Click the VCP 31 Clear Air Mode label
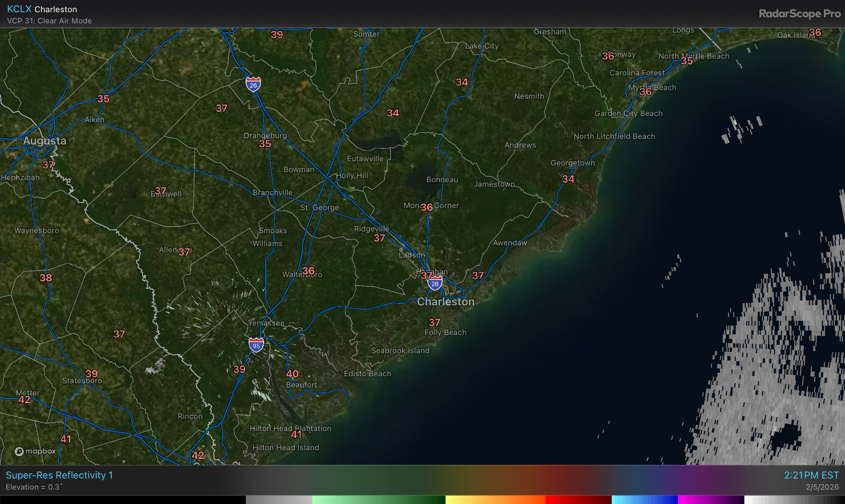Image resolution: width=845 pixels, height=504 pixels. [x=49, y=21]
